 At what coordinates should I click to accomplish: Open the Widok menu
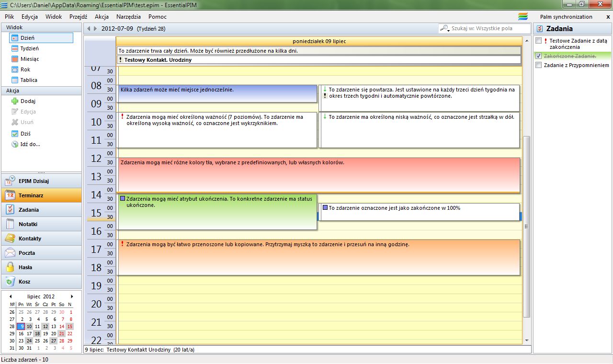point(54,16)
